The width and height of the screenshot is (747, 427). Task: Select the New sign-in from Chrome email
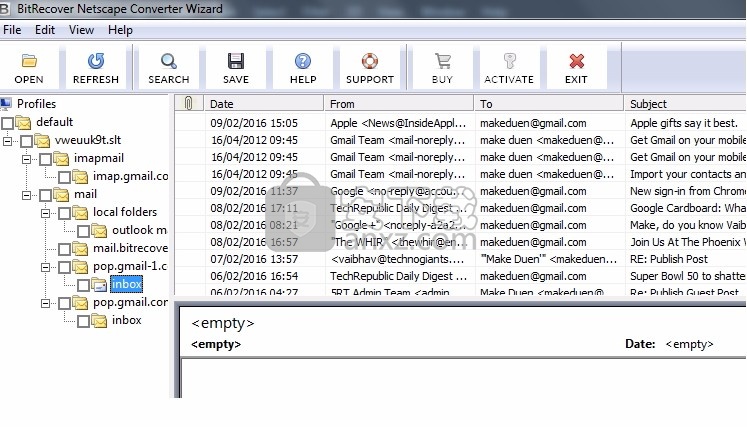(461, 191)
